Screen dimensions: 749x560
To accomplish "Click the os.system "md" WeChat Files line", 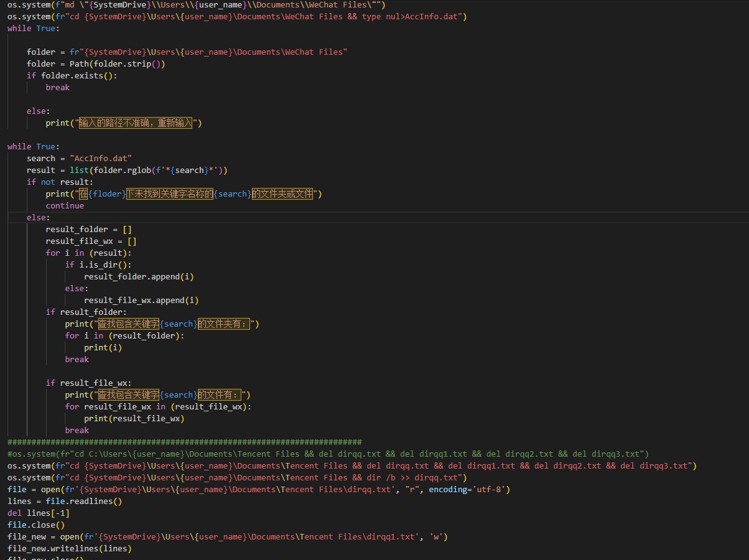I will (196, 4).
